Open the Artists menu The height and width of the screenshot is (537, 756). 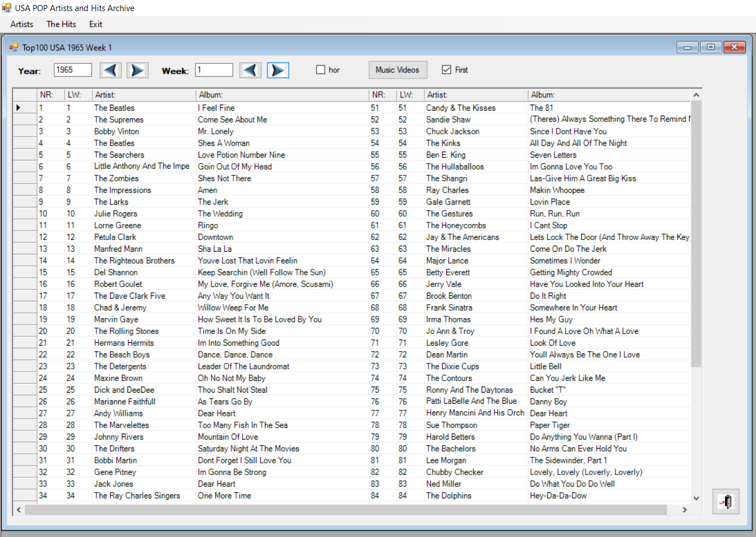click(22, 24)
